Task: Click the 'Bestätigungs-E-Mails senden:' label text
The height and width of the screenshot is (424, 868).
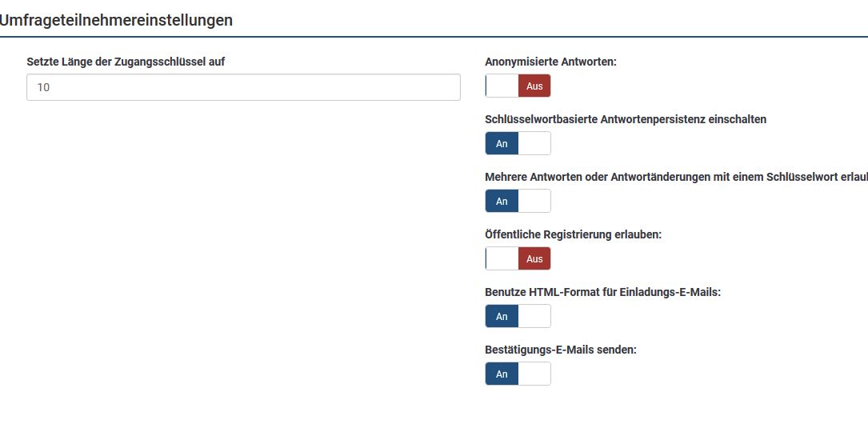Action: (x=560, y=350)
